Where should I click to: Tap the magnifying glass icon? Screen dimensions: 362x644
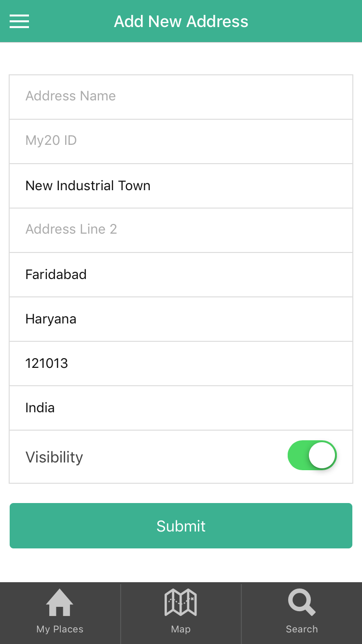click(x=302, y=603)
